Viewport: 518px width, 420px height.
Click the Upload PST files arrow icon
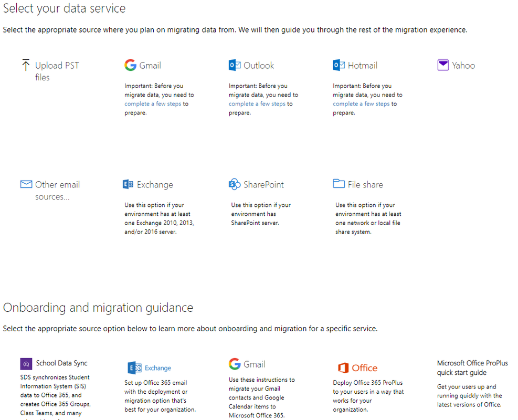tap(26, 65)
